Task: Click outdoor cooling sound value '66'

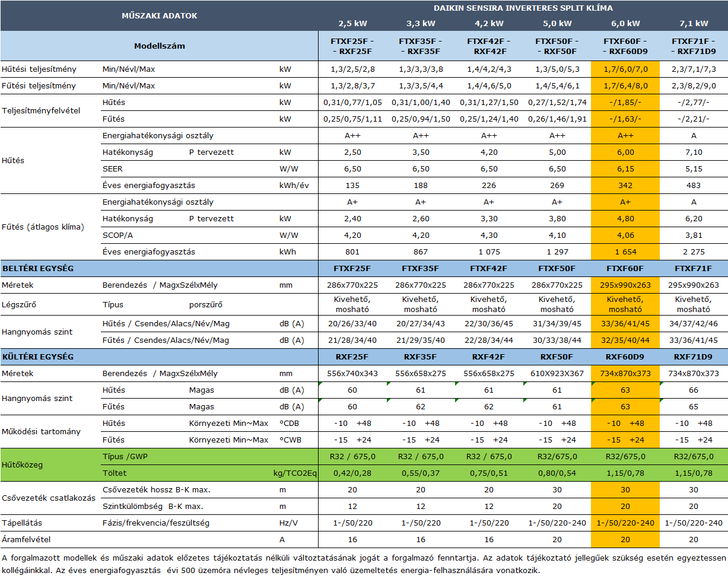Action: pyautogui.click(x=694, y=390)
